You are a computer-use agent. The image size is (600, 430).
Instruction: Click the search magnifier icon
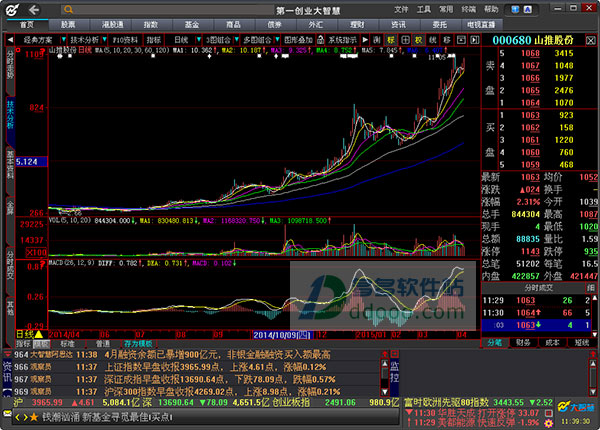click(x=68, y=10)
